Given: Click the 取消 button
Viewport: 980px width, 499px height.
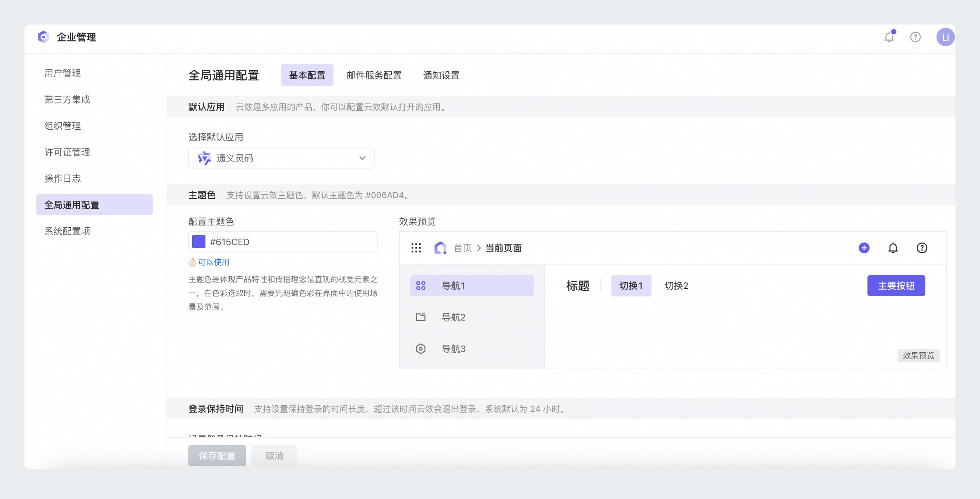Looking at the screenshot, I should (274, 456).
